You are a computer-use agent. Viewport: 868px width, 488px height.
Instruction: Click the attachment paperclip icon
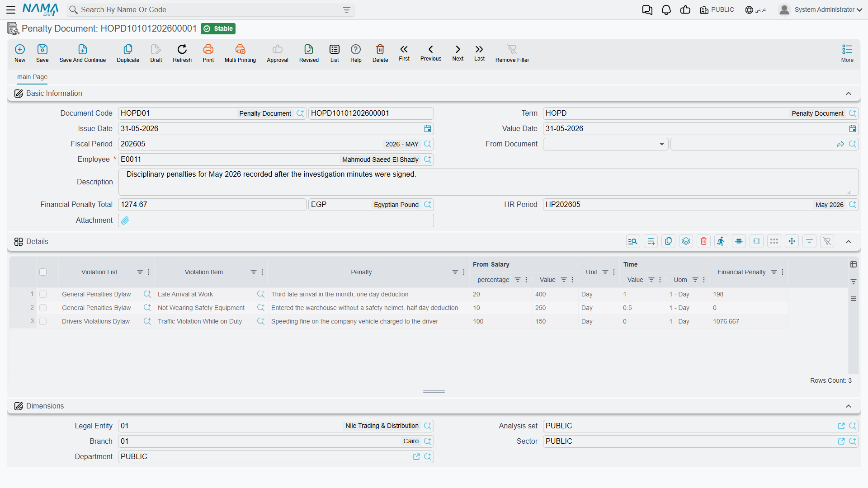pyautogui.click(x=125, y=221)
